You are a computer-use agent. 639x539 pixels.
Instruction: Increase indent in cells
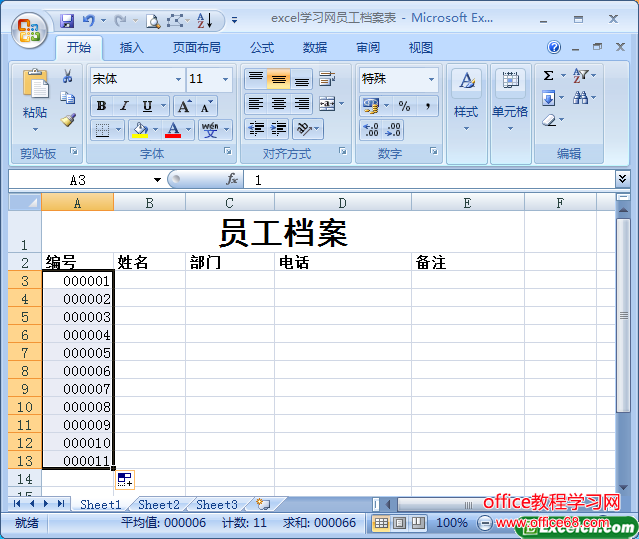click(278, 129)
